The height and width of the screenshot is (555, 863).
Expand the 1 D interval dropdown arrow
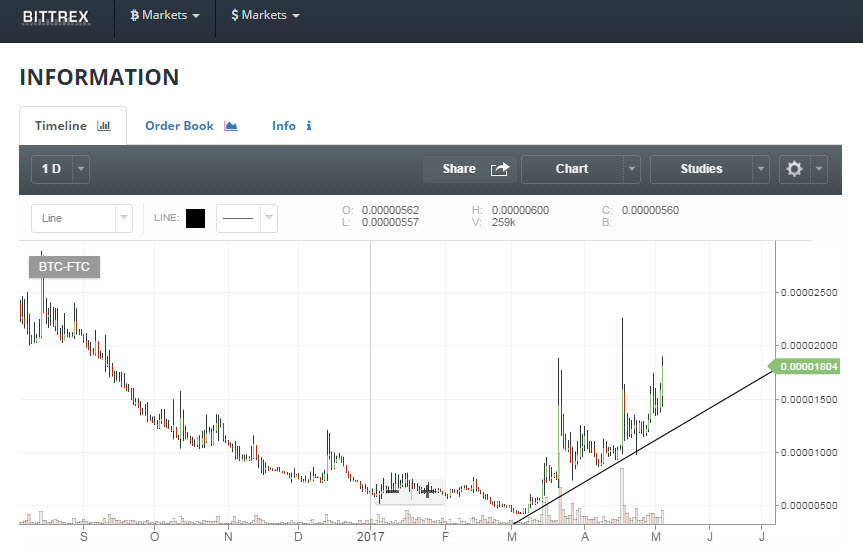pyautogui.click(x=81, y=169)
